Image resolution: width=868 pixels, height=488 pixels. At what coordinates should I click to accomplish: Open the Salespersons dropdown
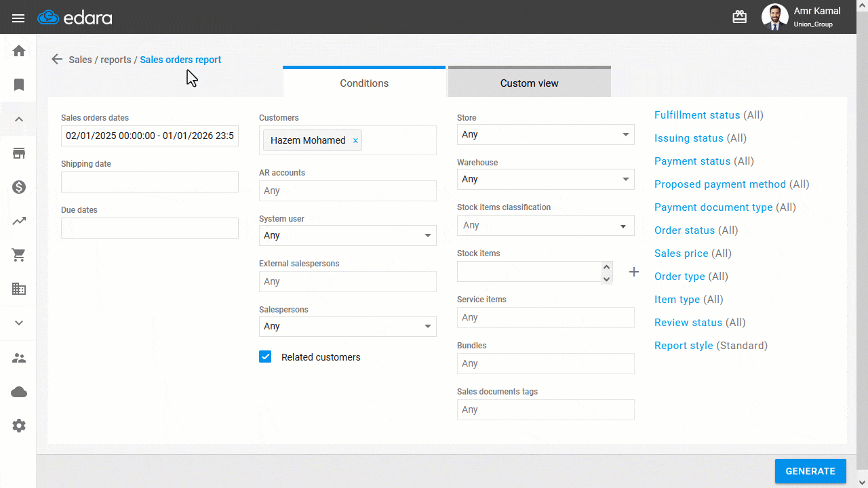(348, 326)
